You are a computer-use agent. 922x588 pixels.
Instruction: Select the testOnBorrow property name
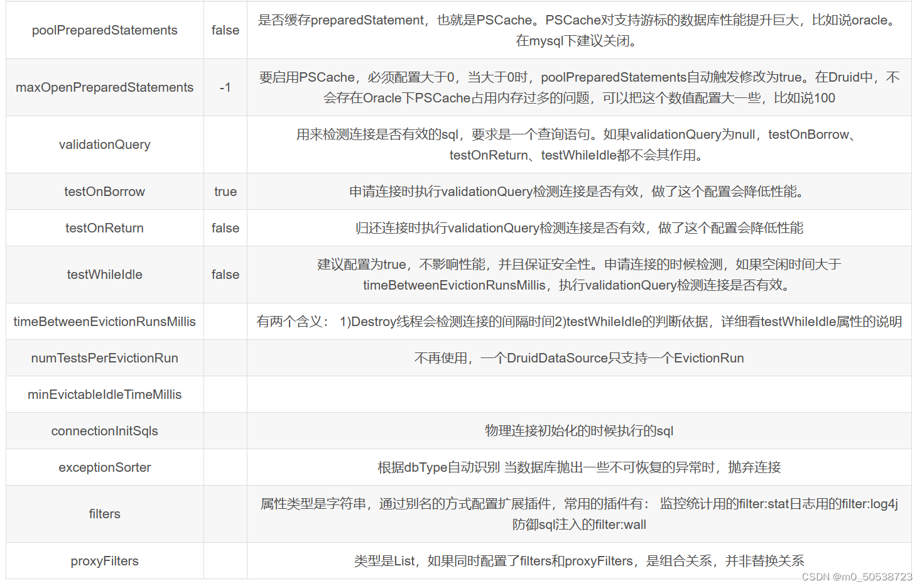click(104, 192)
